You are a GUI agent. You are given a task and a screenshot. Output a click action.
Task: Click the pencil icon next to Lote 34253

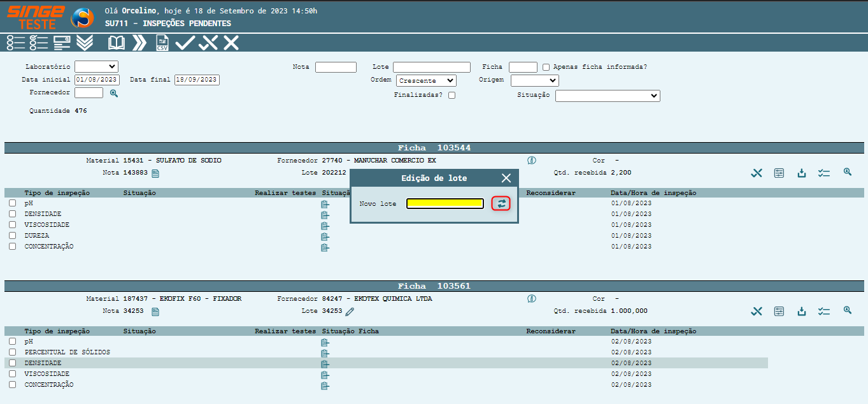click(x=350, y=312)
